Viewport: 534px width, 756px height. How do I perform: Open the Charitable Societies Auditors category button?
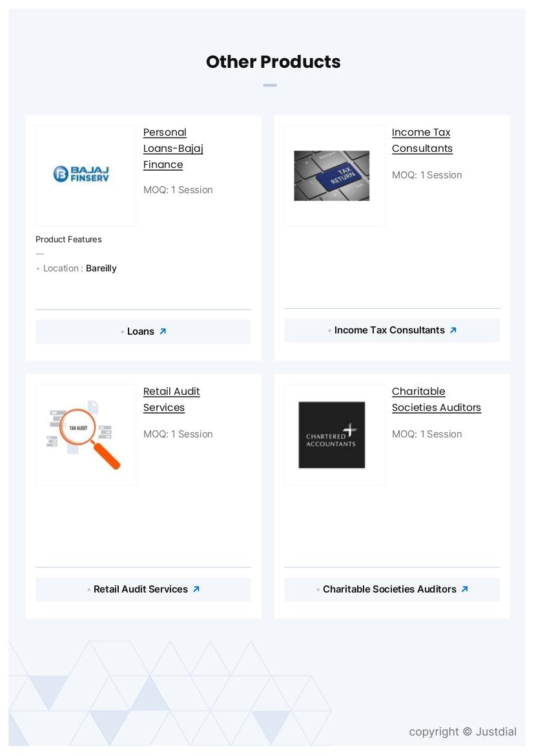[x=389, y=589]
